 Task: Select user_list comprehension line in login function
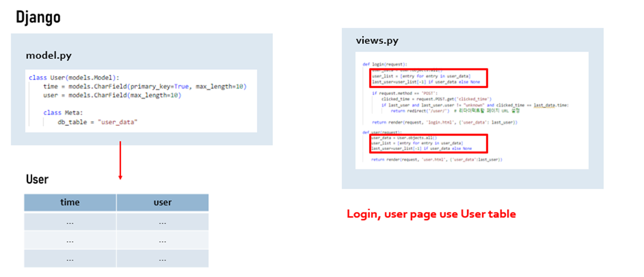tap(421, 76)
